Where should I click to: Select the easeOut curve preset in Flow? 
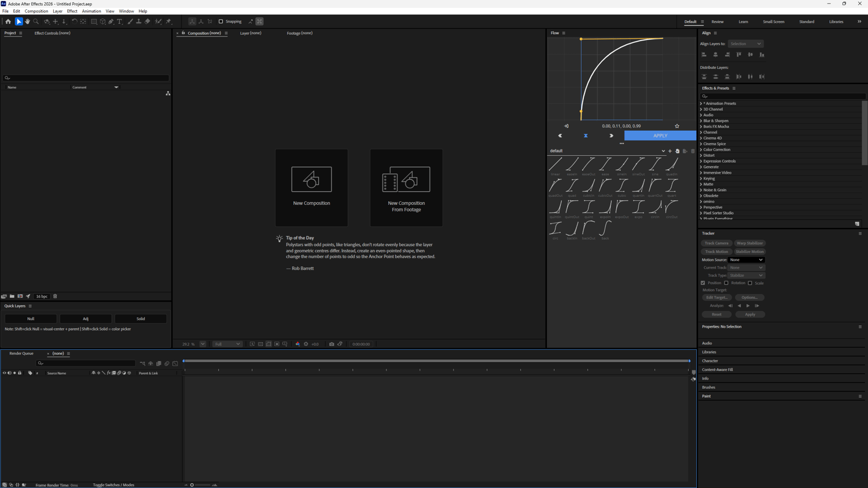tap(589, 166)
